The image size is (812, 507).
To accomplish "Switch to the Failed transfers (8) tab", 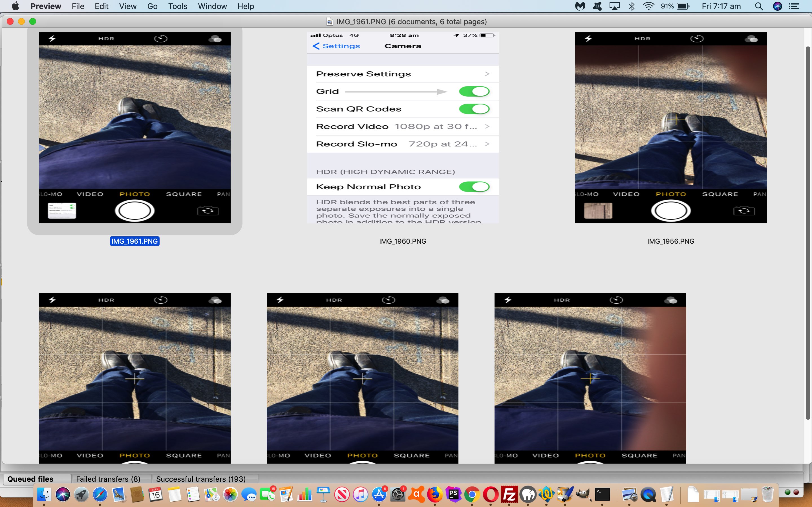I will pyautogui.click(x=108, y=479).
